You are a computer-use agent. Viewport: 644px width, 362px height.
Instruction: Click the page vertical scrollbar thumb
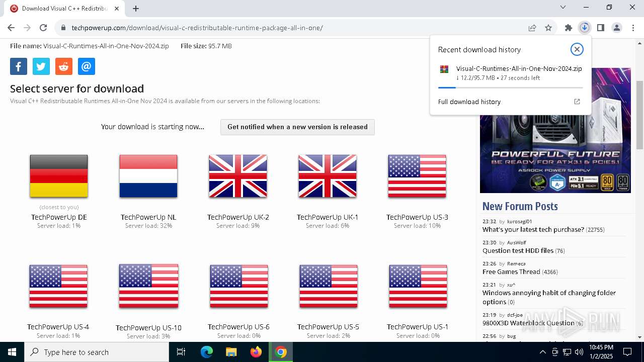639,115
